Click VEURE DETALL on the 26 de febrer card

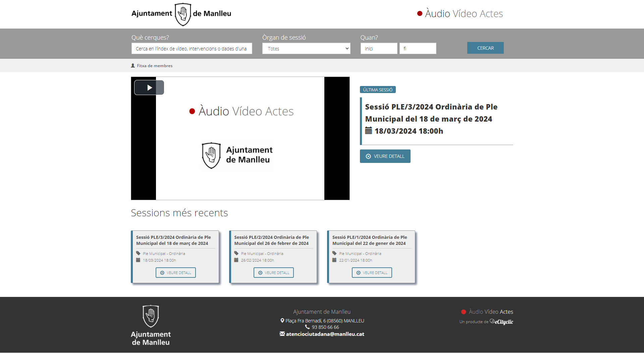[274, 273]
